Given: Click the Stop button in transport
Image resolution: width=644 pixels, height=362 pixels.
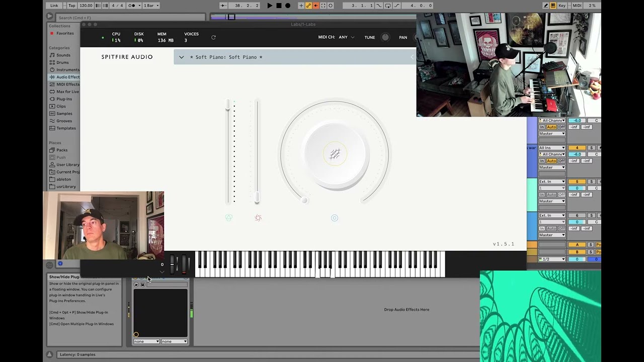Looking at the screenshot, I should 279,6.
